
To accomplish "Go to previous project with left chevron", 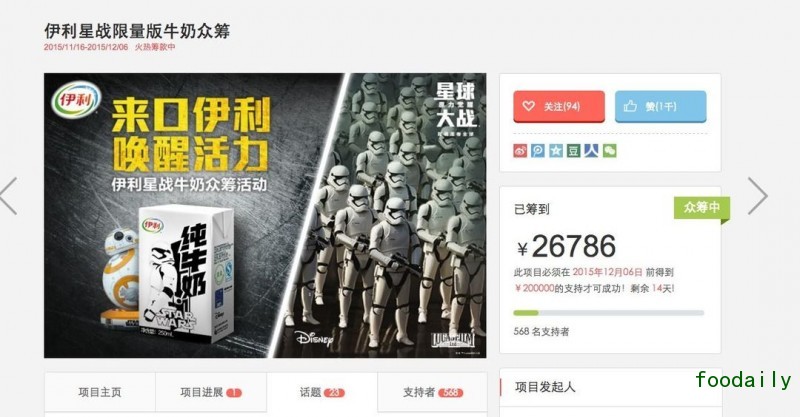I will tap(9, 196).
